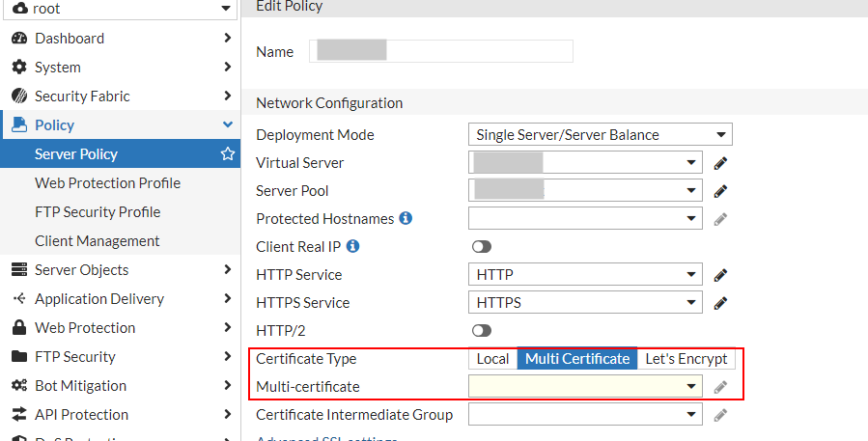
Task: Open the Deployment Mode dropdown
Action: pyautogui.click(x=600, y=135)
